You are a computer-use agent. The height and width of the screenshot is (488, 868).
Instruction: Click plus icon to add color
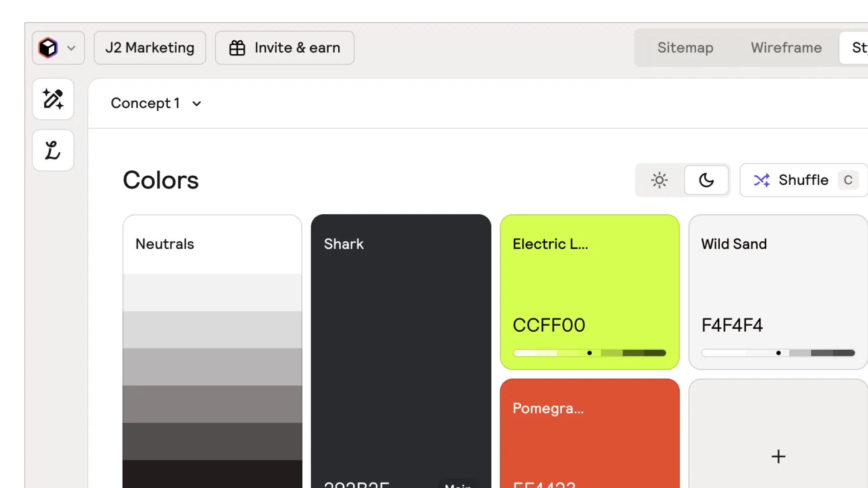click(x=778, y=456)
